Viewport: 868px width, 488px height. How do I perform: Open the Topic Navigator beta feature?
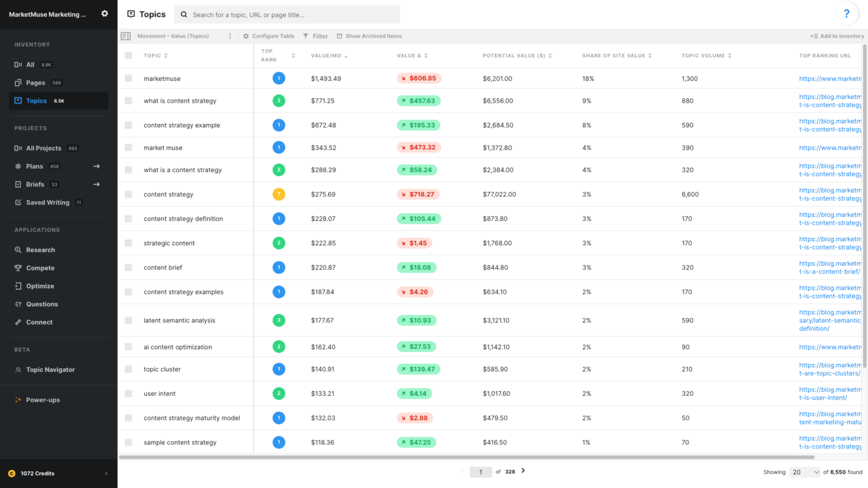50,369
